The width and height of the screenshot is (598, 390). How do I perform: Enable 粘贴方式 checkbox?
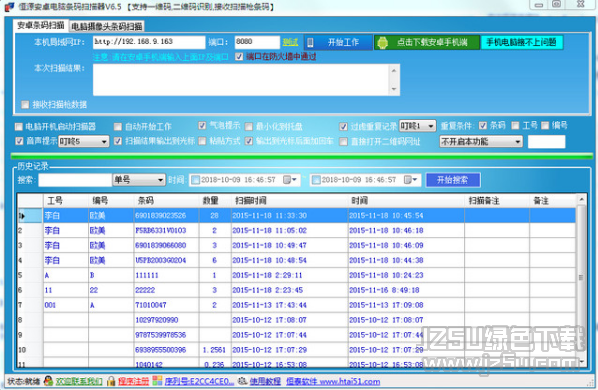[202, 141]
